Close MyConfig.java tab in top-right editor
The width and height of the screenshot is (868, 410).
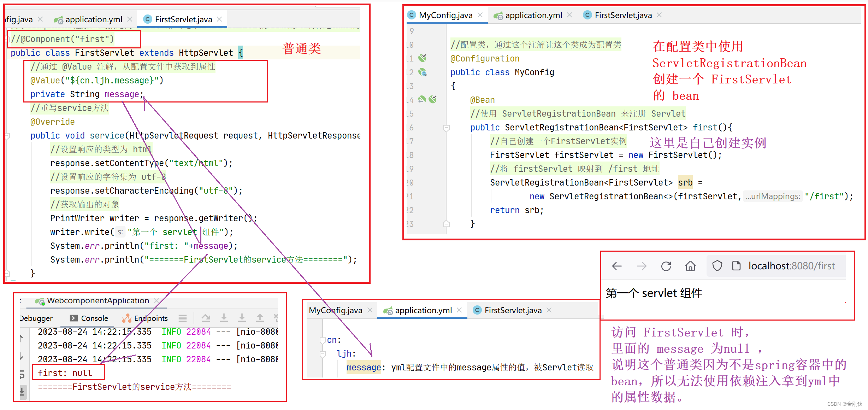pos(480,15)
